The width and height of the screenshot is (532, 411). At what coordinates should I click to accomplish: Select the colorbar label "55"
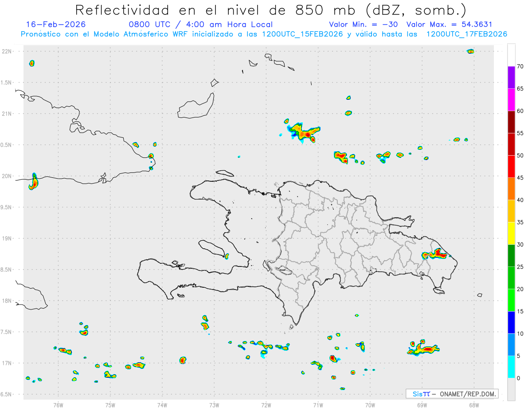[520, 133]
